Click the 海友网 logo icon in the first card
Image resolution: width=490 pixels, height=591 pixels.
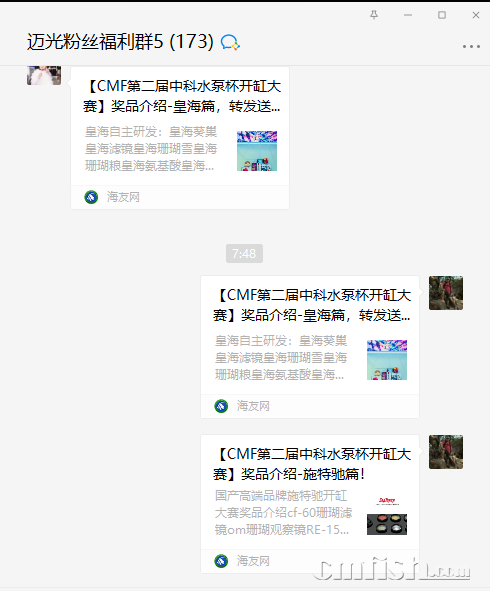[x=91, y=197]
